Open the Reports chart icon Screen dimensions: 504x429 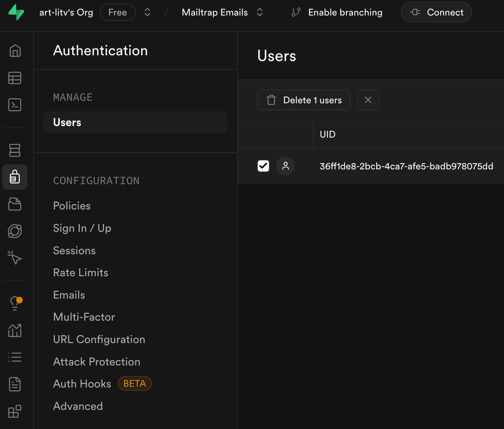15,330
